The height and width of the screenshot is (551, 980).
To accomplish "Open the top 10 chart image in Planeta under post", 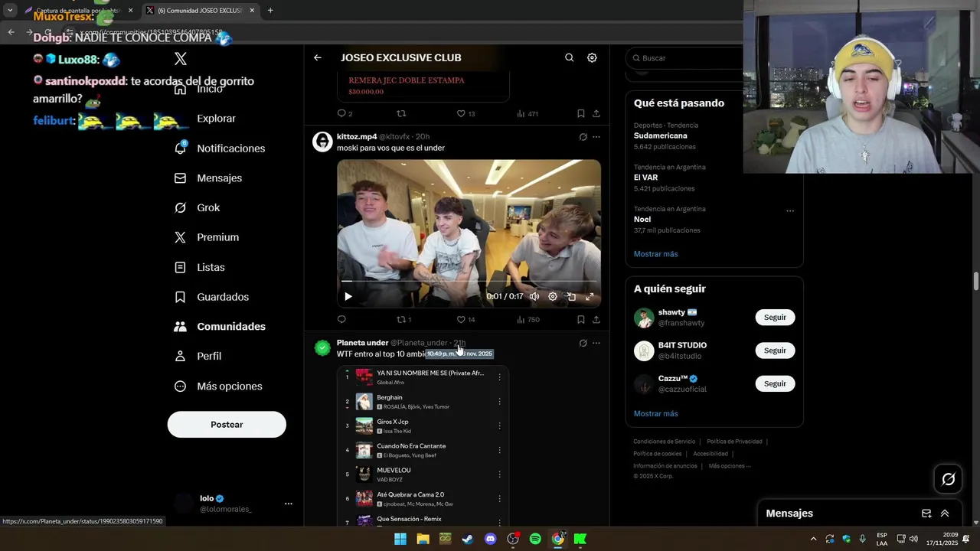I will click(x=423, y=445).
